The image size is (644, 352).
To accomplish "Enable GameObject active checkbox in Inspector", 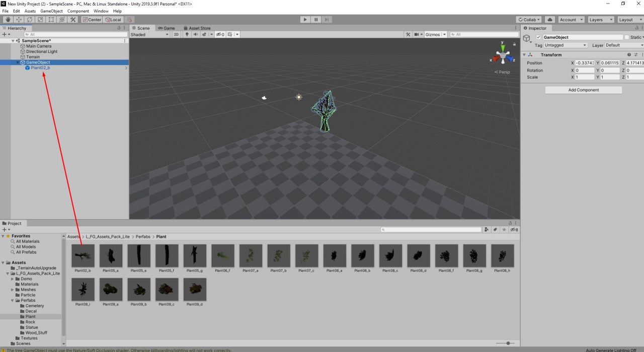I will pos(539,37).
